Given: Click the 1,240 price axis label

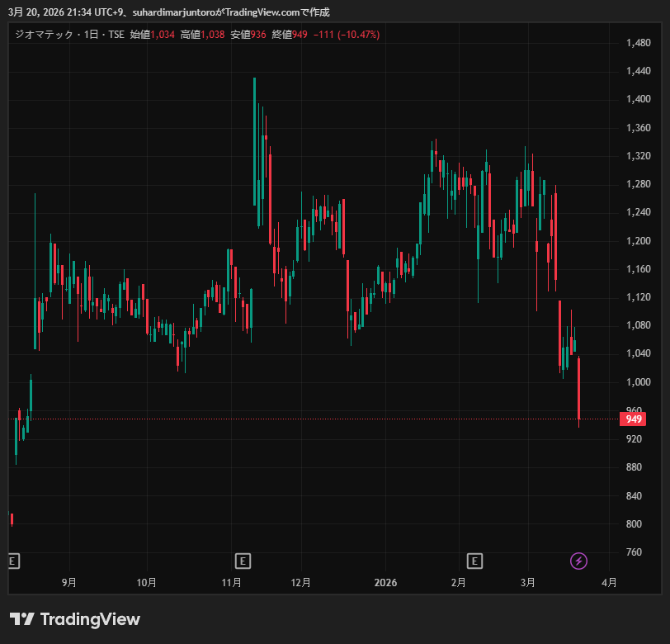Looking at the screenshot, I should pos(638,212).
